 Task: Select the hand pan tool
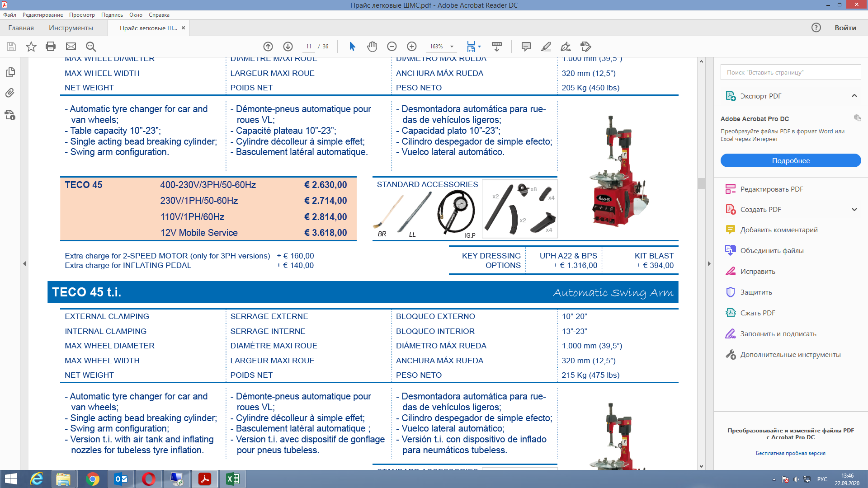click(372, 47)
